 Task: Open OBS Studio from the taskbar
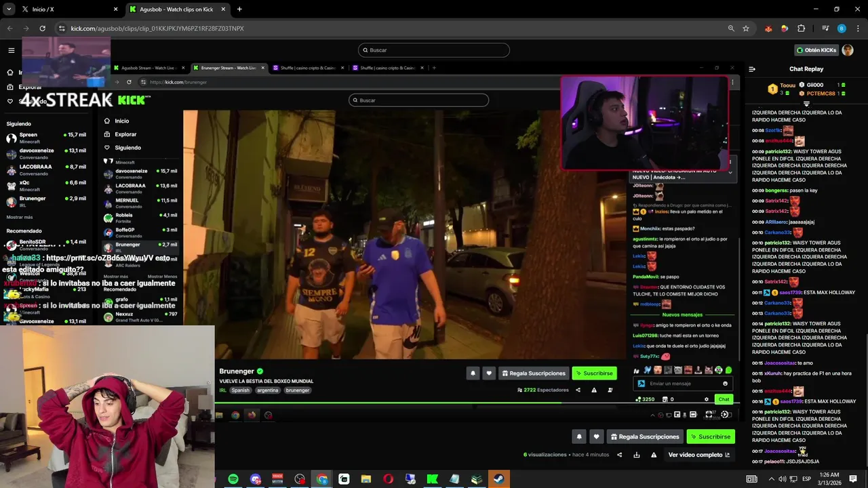[x=300, y=479]
